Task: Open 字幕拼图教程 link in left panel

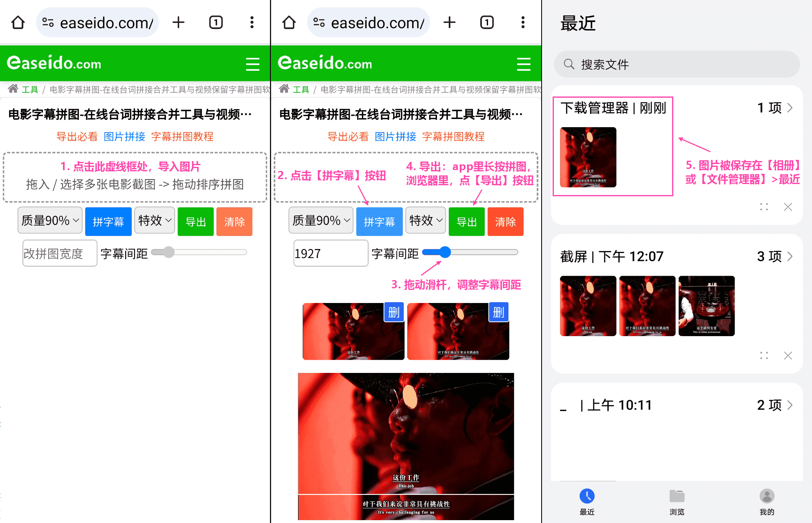Action: coord(182,137)
